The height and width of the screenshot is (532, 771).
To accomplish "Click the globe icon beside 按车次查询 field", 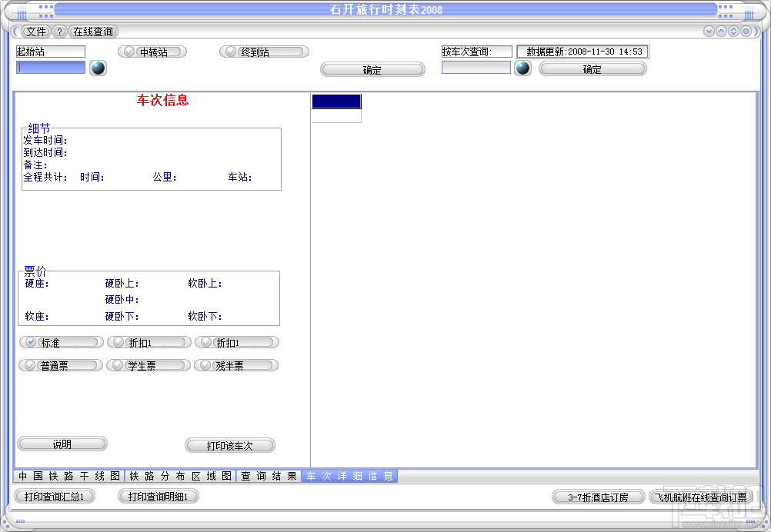I will pos(522,68).
